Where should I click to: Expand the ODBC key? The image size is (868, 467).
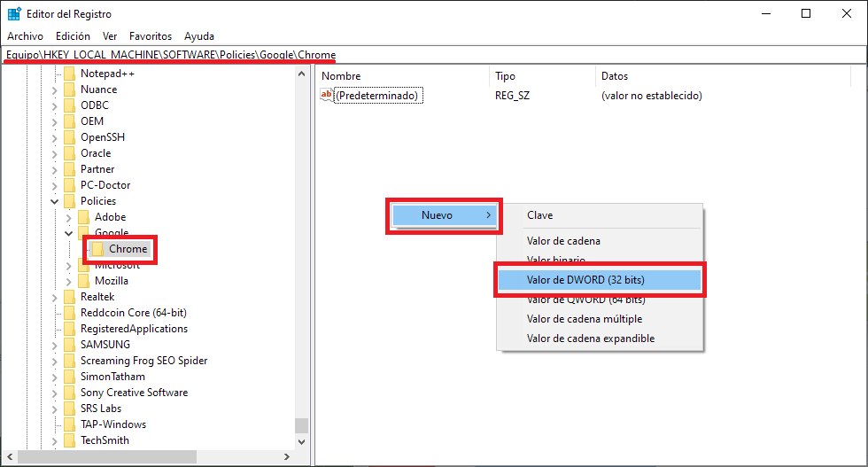coord(54,105)
